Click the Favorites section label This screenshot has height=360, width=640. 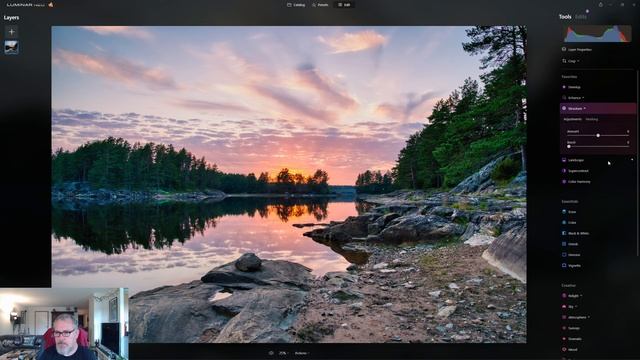tap(569, 77)
